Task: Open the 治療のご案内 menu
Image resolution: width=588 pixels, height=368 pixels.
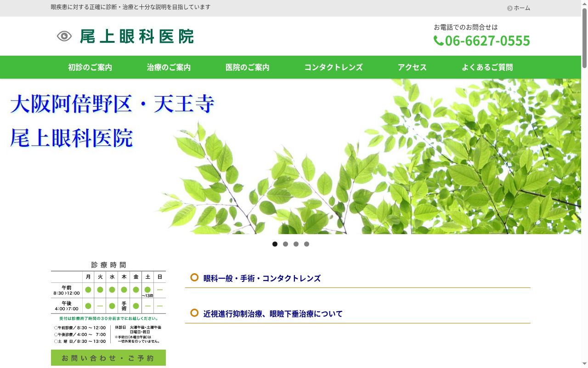Action: [x=169, y=67]
